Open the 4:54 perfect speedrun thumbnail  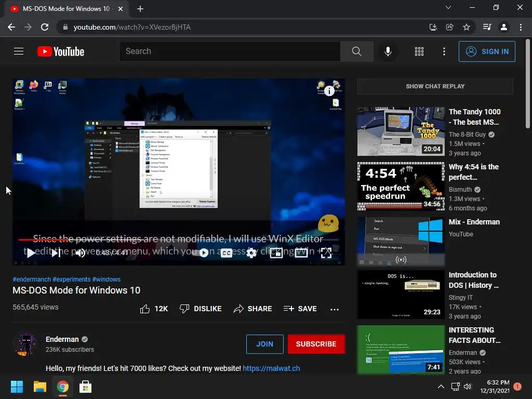pos(401,187)
